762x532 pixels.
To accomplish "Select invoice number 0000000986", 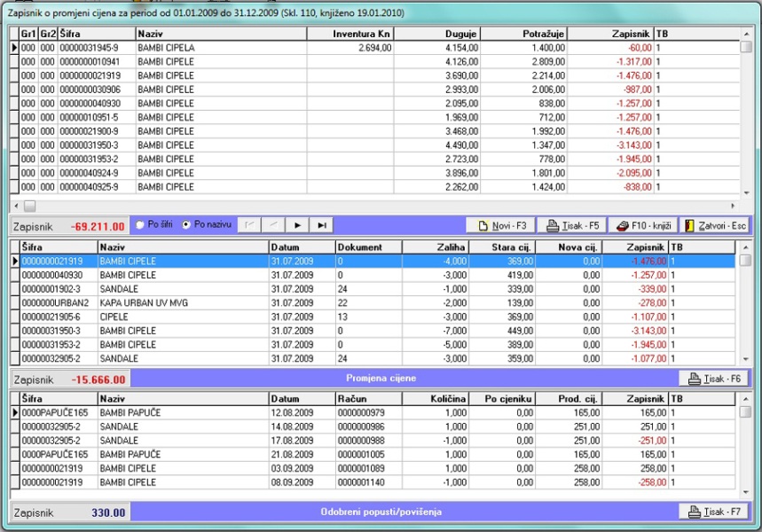I will coord(368,426).
